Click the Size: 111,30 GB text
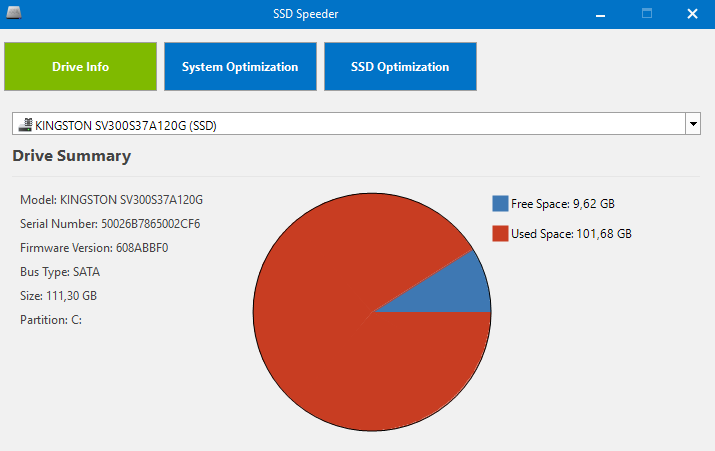This screenshot has height=451, width=715. click(x=58, y=296)
